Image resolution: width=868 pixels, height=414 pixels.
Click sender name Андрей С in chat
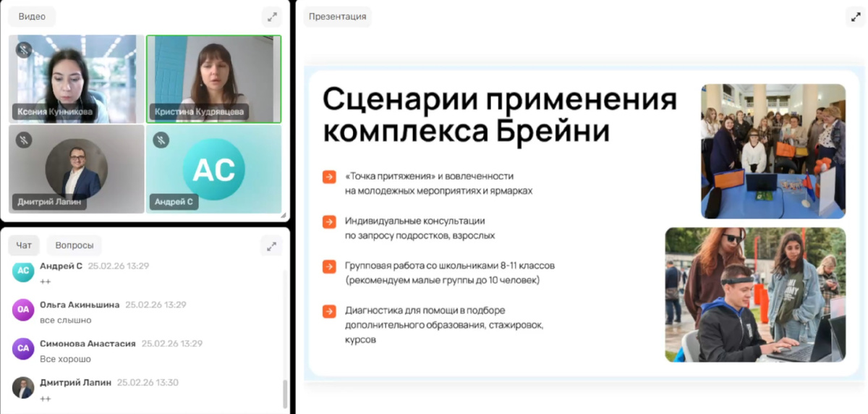click(61, 266)
